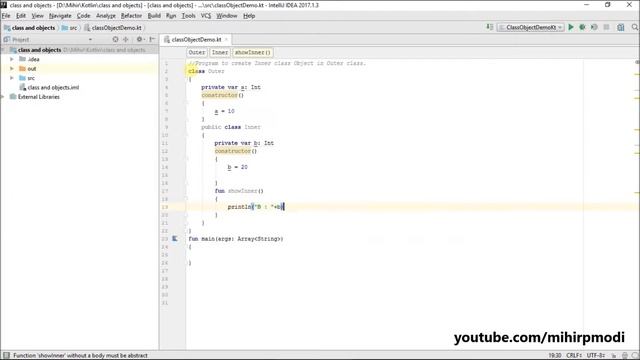Open the Project view type dropdown
This screenshot has width=640, height=360.
(x=91, y=40)
